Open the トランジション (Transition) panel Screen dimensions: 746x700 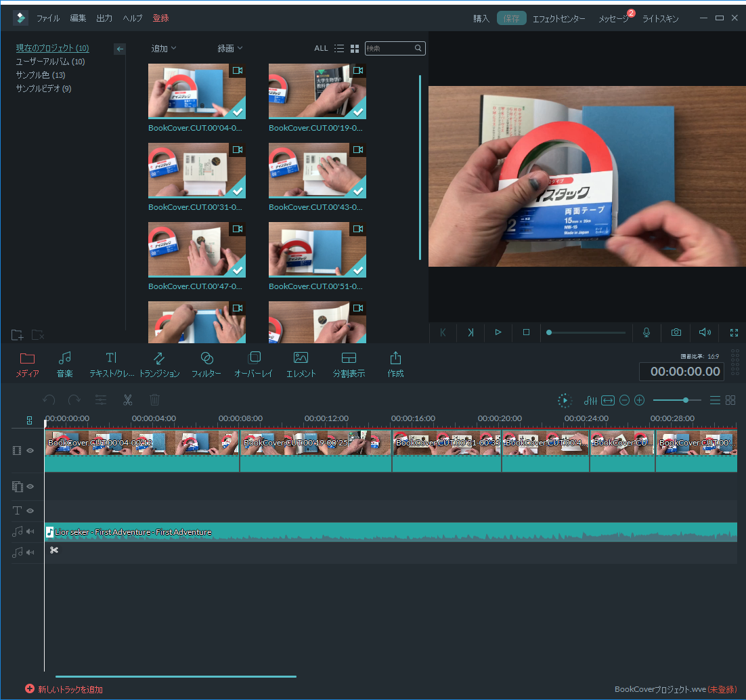(159, 364)
